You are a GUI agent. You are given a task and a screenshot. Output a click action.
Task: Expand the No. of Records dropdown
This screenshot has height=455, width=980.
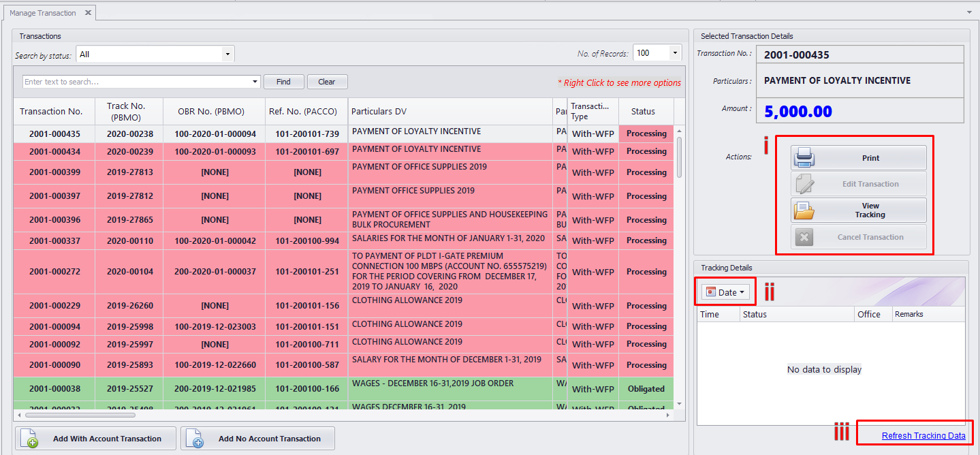click(x=675, y=53)
